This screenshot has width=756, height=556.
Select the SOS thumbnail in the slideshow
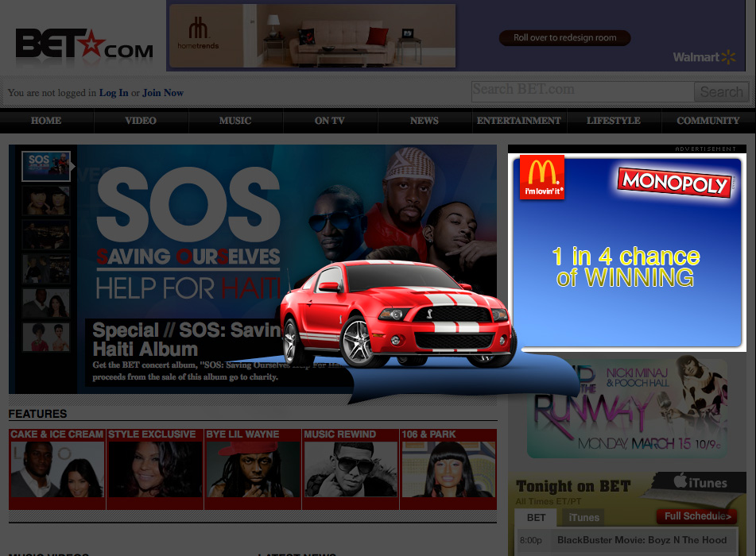click(46, 166)
